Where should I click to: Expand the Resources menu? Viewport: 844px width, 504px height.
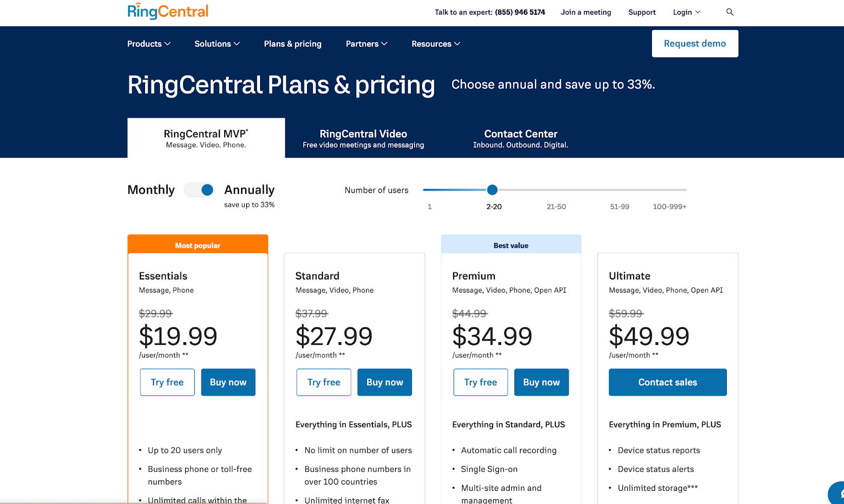pyautogui.click(x=436, y=44)
